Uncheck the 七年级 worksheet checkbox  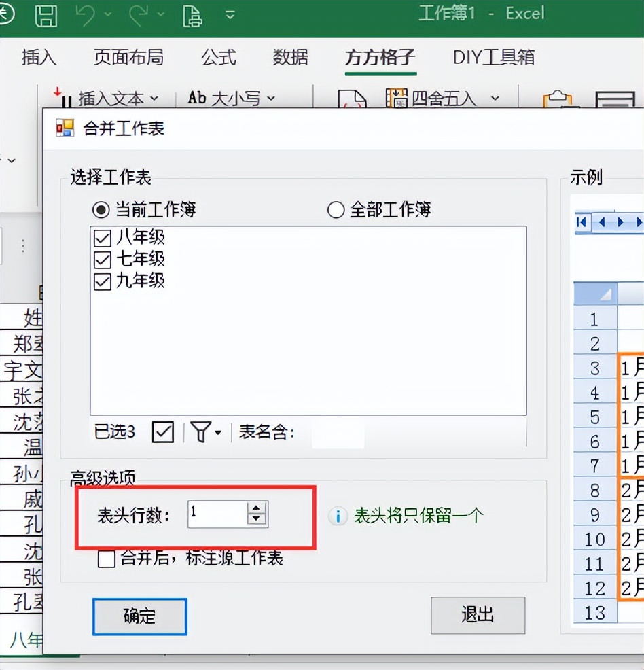tap(103, 260)
